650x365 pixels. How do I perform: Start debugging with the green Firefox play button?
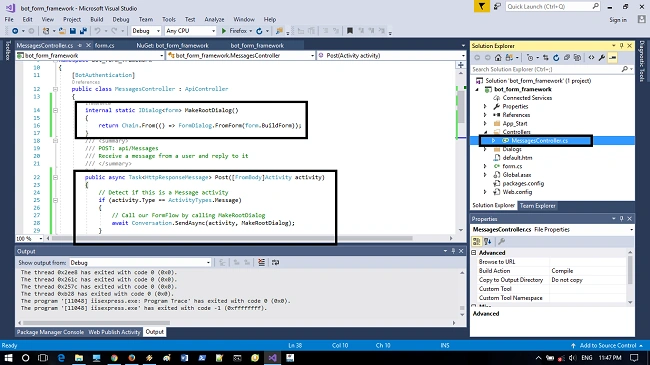[224, 31]
